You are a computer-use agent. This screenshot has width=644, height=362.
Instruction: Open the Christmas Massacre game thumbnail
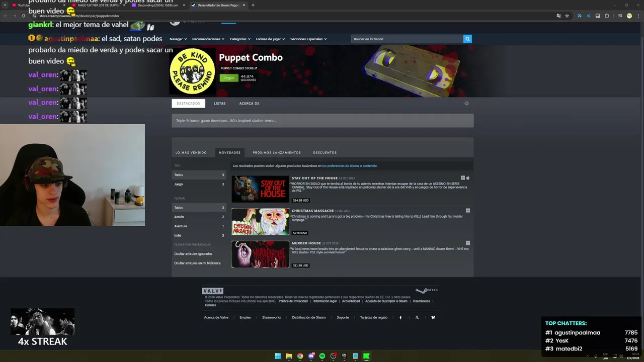pos(260,222)
